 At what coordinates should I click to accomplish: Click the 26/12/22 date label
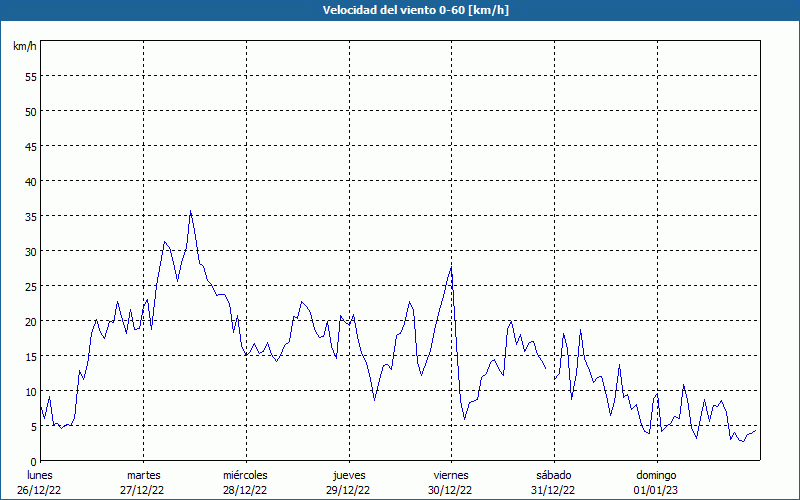[x=40, y=490]
